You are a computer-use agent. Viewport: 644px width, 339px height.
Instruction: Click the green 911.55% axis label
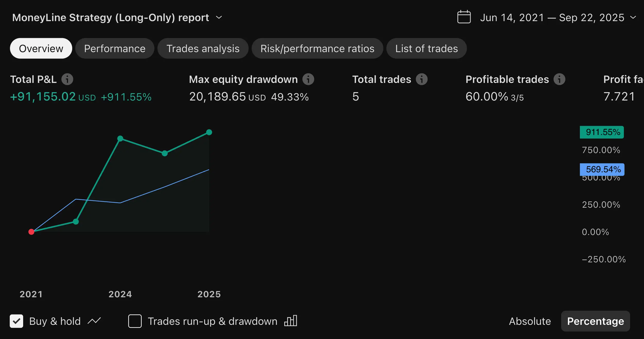click(602, 132)
